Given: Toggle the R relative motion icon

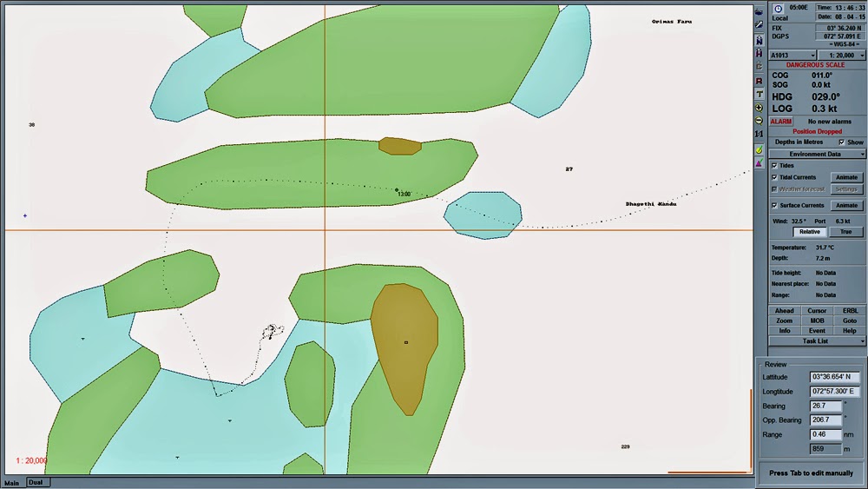Looking at the screenshot, I should tap(759, 81).
